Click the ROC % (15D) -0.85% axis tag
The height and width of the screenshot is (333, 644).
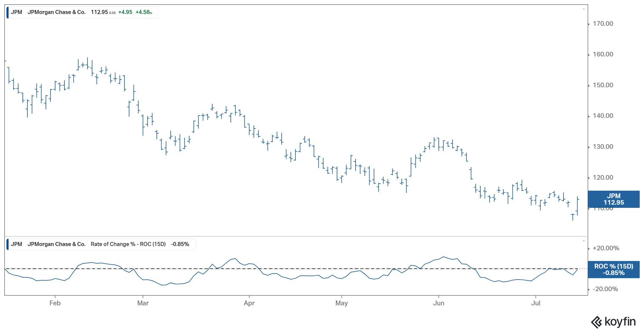pos(614,269)
